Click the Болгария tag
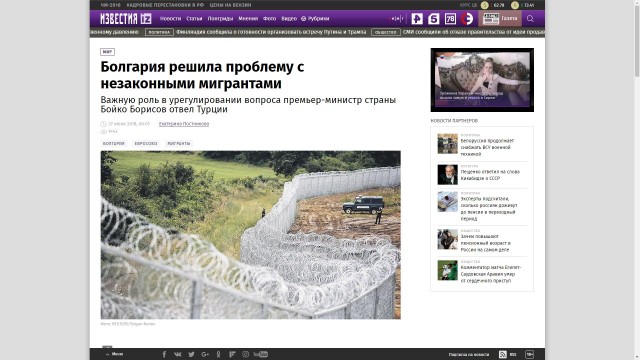The width and height of the screenshot is (640, 360). pos(113,143)
